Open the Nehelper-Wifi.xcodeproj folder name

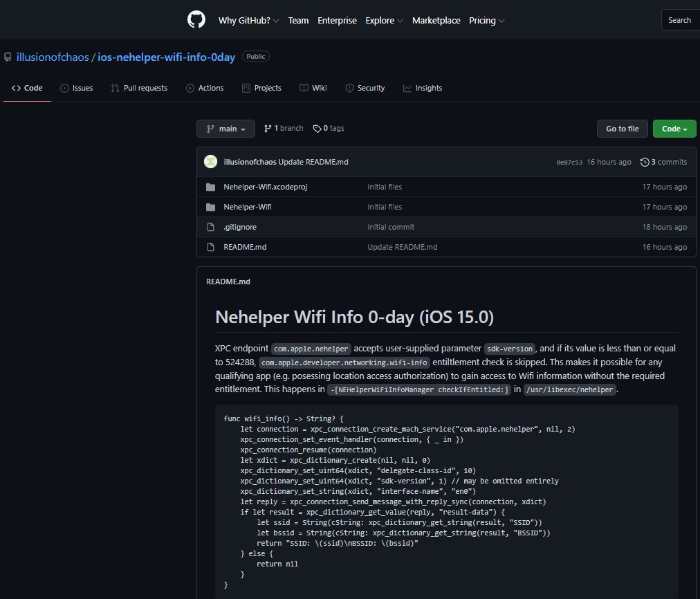coord(266,187)
